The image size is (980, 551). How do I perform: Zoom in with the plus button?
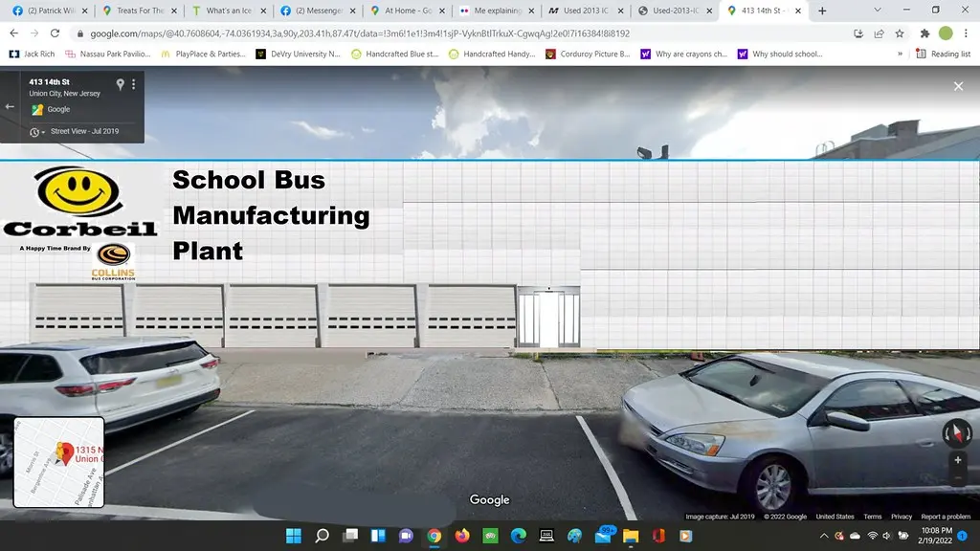(x=957, y=460)
